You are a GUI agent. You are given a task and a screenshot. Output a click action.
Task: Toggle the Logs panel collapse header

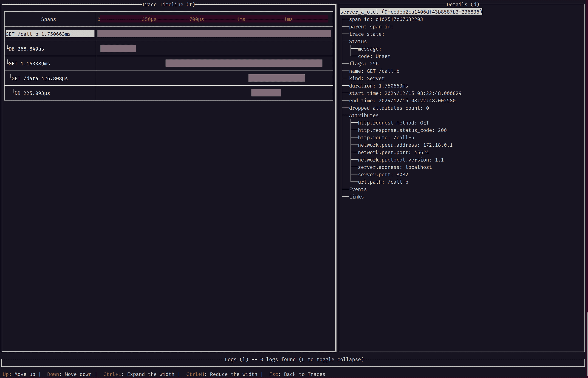(x=294, y=359)
